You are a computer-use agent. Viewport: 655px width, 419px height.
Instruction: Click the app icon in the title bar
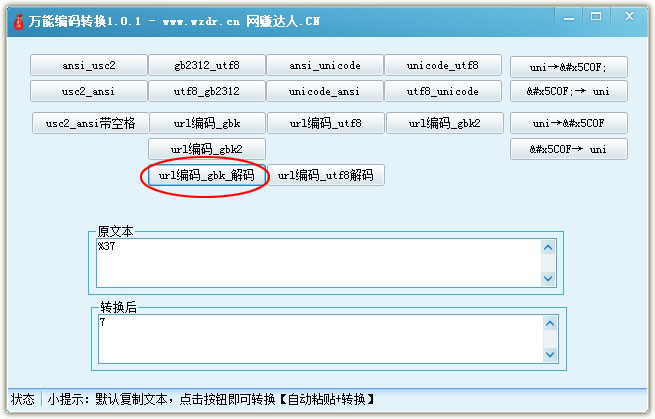coord(17,17)
